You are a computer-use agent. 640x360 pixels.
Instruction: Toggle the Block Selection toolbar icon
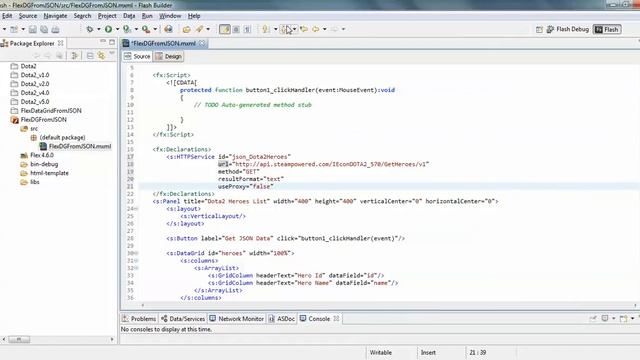pyautogui.click(x=236, y=29)
